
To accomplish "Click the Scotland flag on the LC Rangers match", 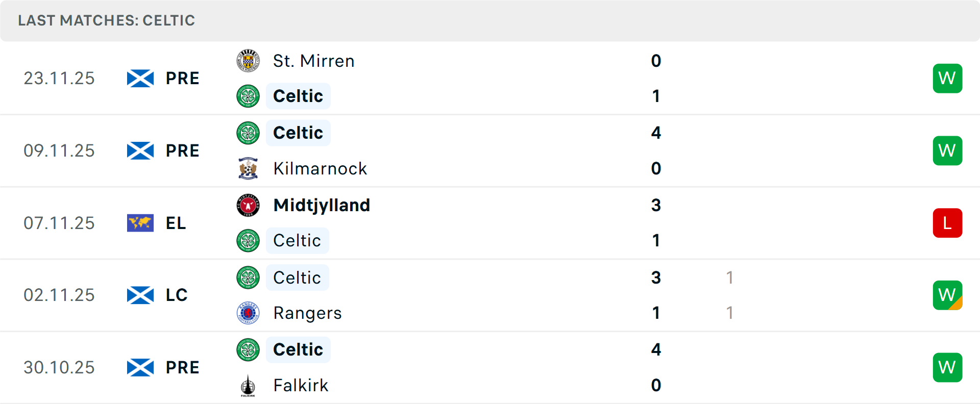I will (x=140, y=295).
